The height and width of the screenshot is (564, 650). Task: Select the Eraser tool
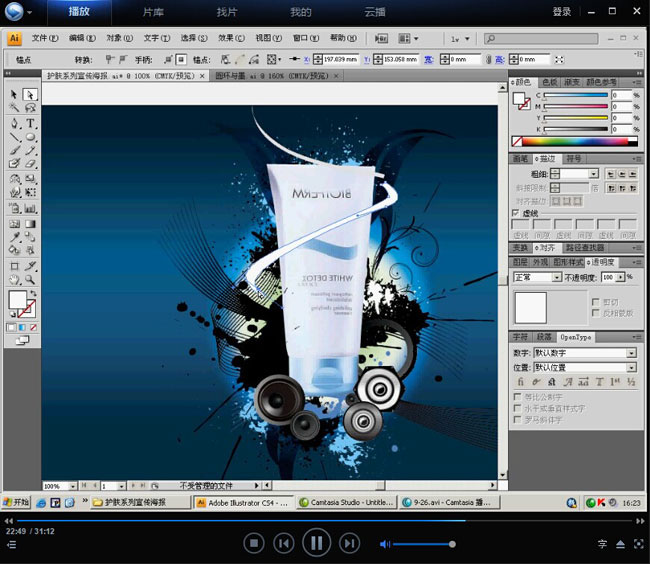(30, 163)
